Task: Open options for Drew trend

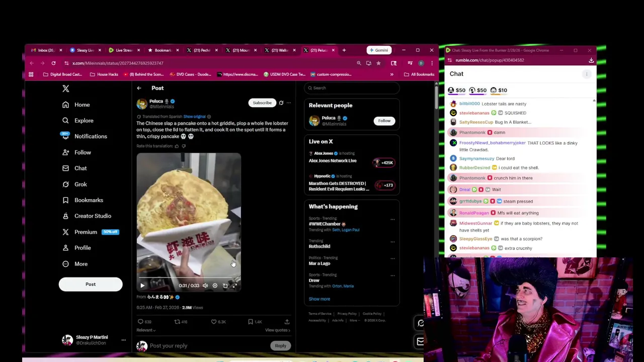Action: click(392, 276)
